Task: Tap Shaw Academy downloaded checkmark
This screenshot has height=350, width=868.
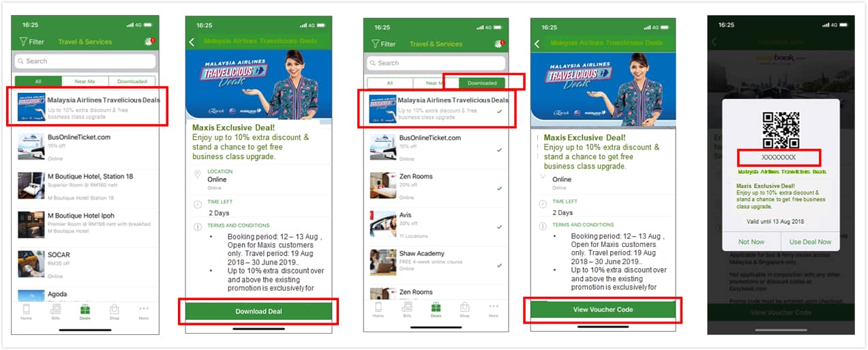Action: [x=500, y=265]
